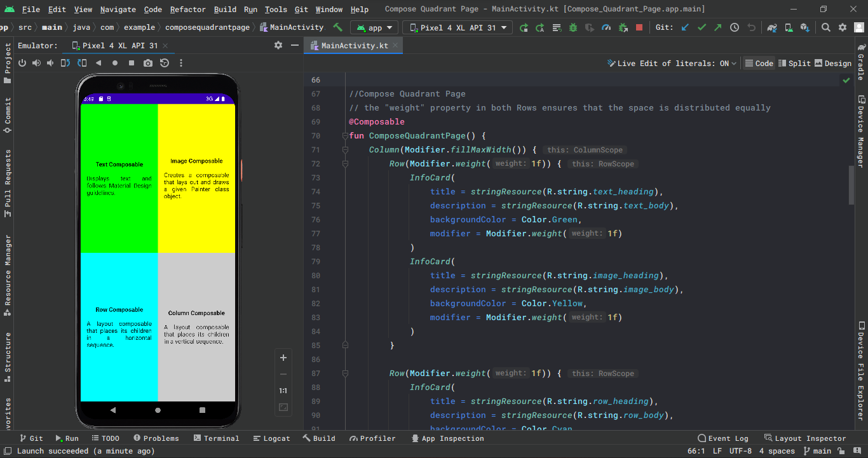Debug the app with the bug icon
This screenshot has height=458, width=868.
(573, 27)
